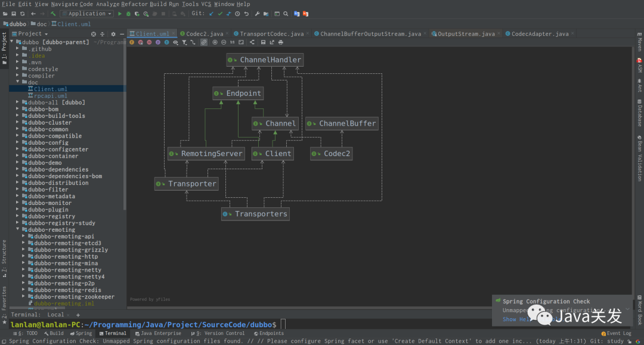644x345 pixels.
Task: Navigate back with the left arrow icon
Action: coord(33,14)
